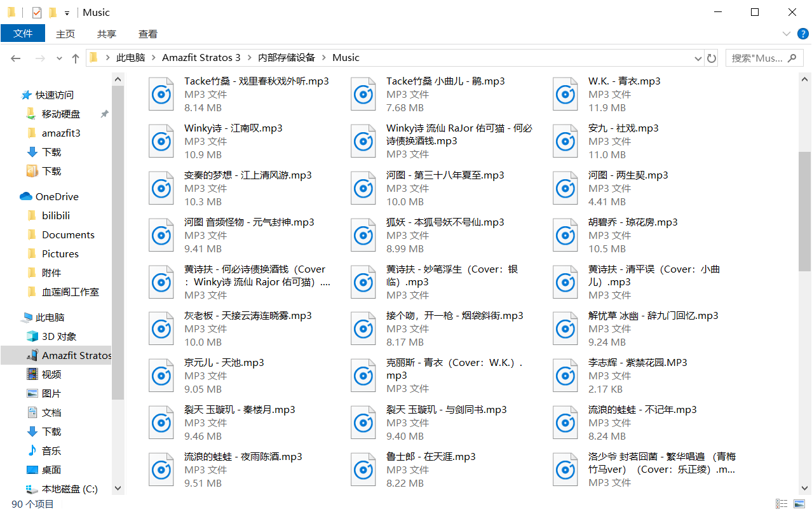Open the 共享 ribbon tab
The height and width of the screenshot is (514, 812).
107,34
